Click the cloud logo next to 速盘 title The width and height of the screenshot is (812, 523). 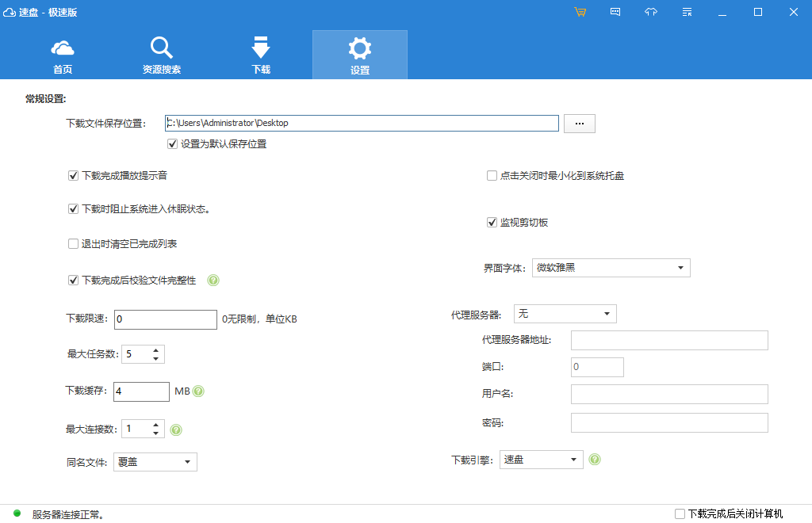pos(10,12)
